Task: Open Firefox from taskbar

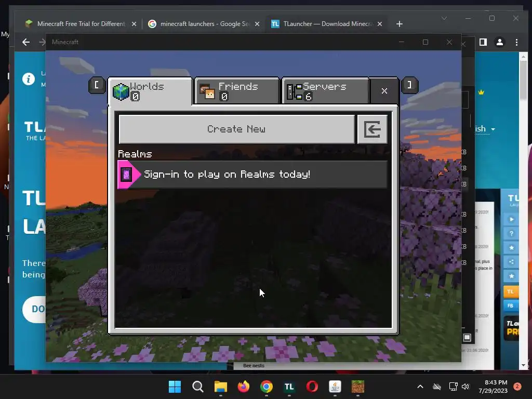Action: click(243, 387)
